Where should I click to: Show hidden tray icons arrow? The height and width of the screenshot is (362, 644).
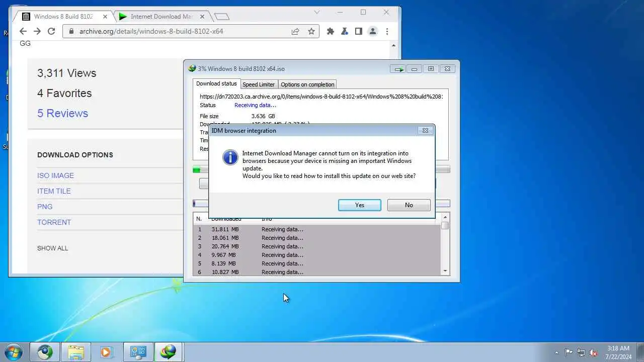tap(556, 352)
